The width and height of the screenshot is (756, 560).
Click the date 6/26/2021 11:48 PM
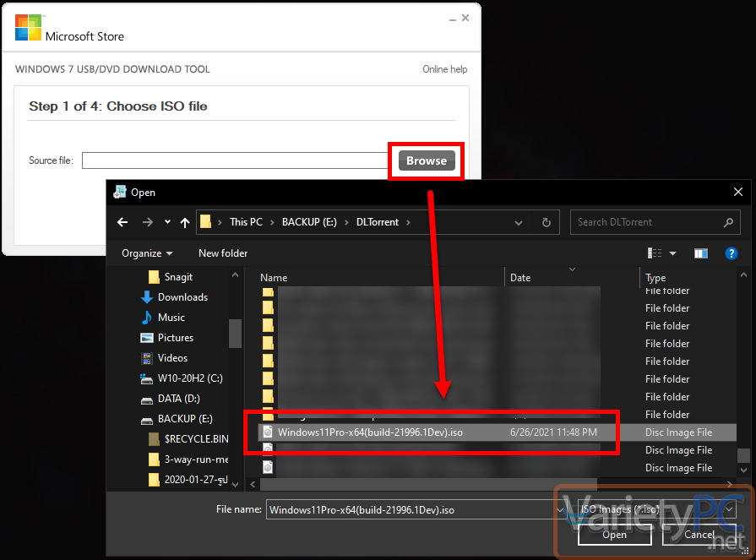point(553,432)
